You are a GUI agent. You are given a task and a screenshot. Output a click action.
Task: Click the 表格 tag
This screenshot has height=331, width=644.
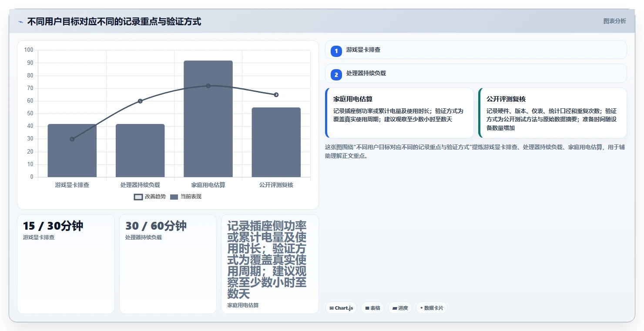[372, 308]
